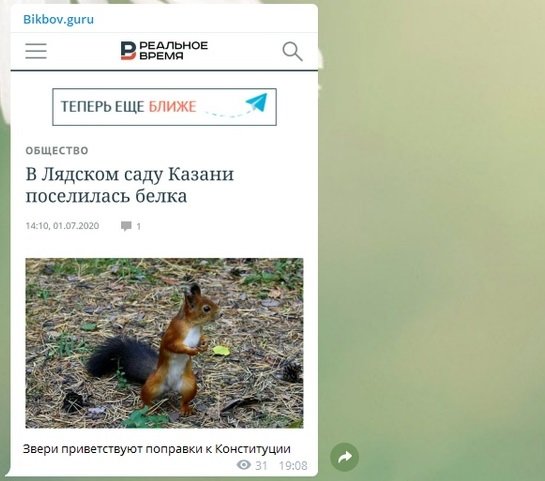Select the ОБЩЕСТВО category label
545x481 pixels.
[57, 150]
